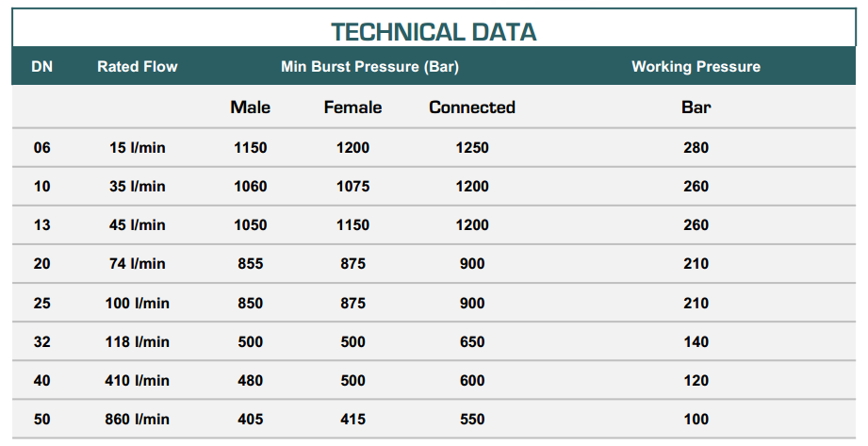
Task: Select the 100 l/min rated flow cell
Action: pos(137,304)
